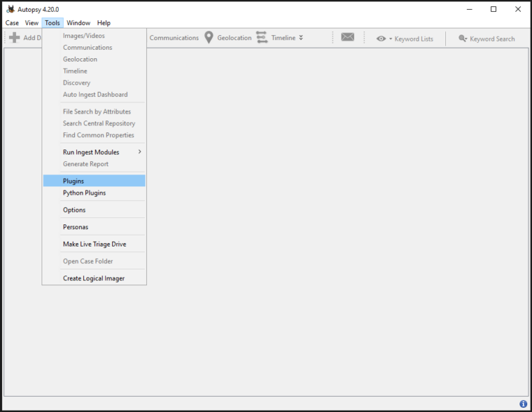This screenshot has width=532, height=412.
Task: Click the Geolocation map pin icon
Action: [x=209, y=37]
